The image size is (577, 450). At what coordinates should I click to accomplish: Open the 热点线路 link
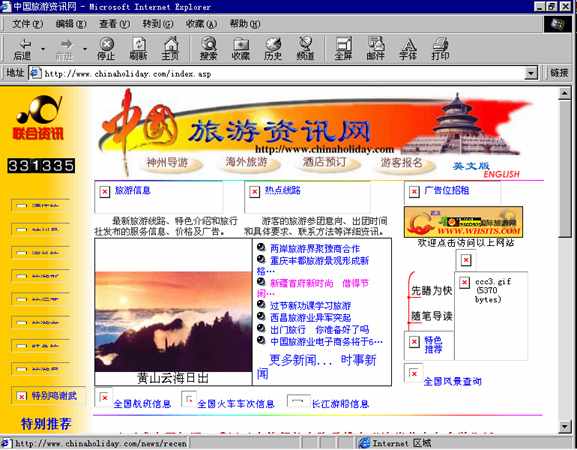pyautogui.click(x=283, y=190)
